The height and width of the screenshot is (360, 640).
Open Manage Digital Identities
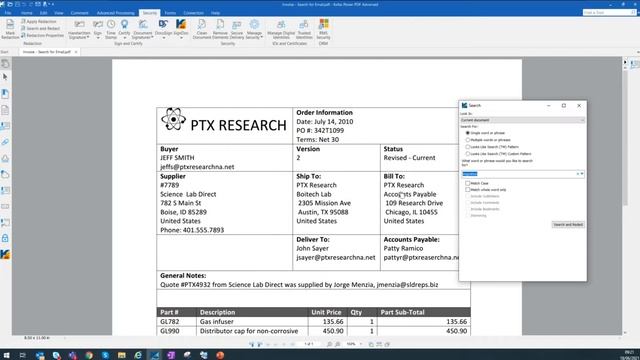[x=281, y=29]
